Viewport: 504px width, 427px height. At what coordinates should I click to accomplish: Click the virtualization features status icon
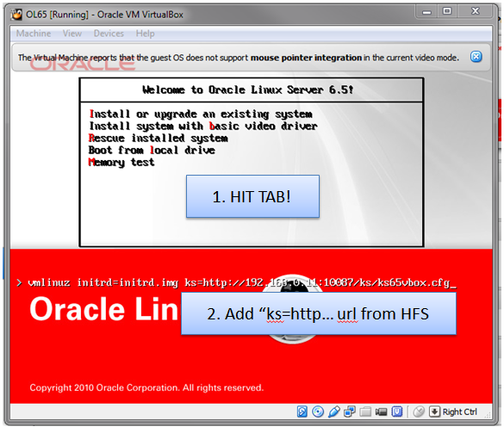tap(397, 412)
